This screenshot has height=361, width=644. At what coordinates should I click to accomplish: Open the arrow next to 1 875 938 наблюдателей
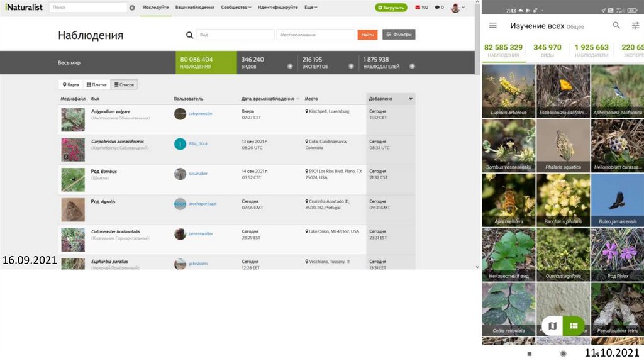click(x=412, y=66)
